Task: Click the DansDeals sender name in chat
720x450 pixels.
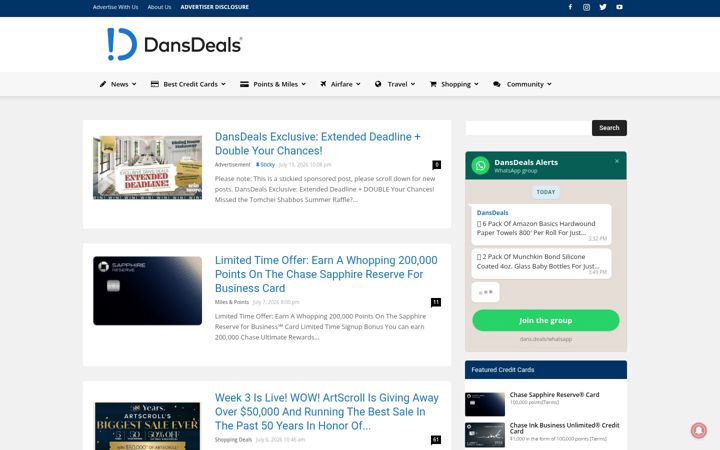Action: [492, 213]
